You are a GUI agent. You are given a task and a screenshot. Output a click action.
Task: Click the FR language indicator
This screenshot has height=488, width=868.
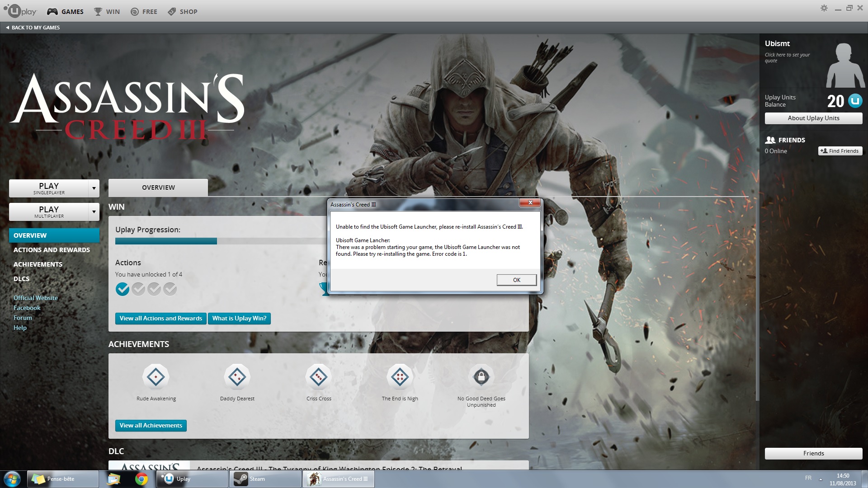point(808,478)
